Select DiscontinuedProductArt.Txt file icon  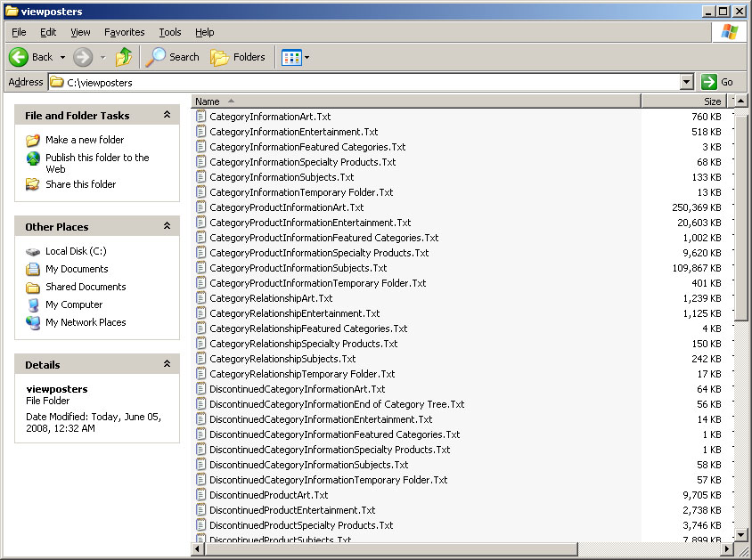point(201,495)
